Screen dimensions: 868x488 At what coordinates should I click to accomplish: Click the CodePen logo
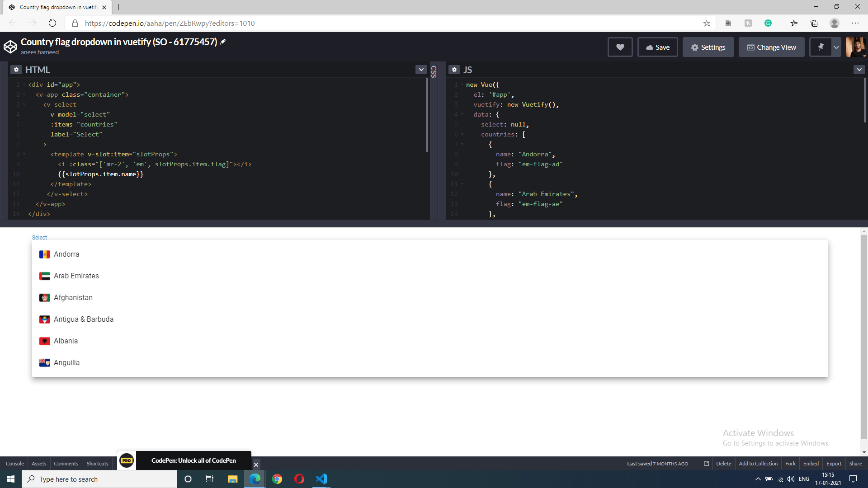(x=10, y=47)
